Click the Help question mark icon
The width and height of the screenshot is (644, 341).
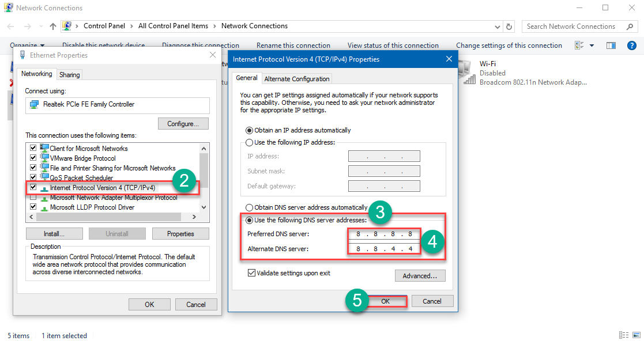[632, 45]
